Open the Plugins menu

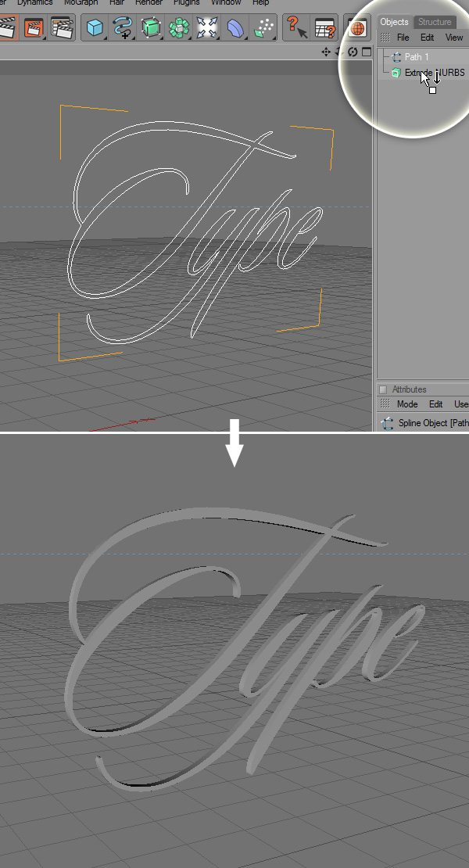[x=186, y=3]
